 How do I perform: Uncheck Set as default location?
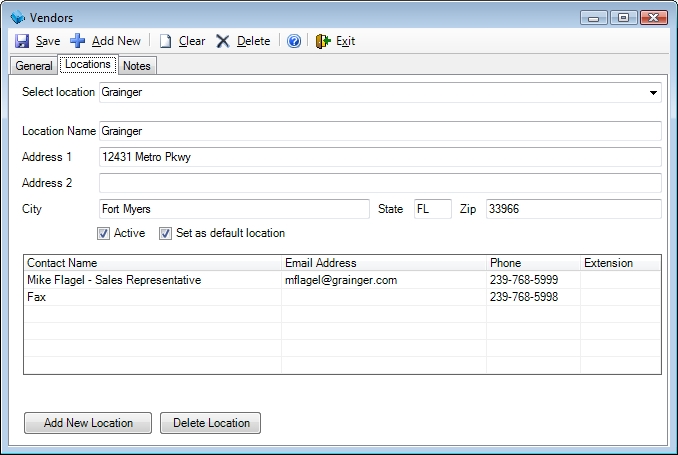pos(165,234)
